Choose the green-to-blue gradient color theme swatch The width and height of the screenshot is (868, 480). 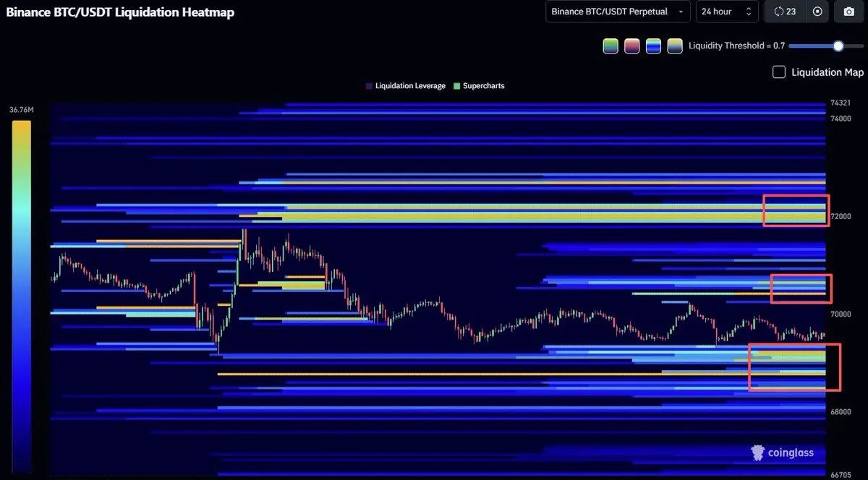coord(610,46)
